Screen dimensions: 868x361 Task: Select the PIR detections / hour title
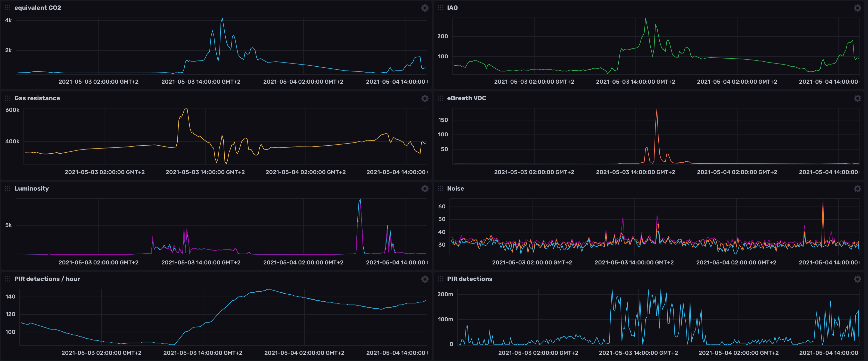click(x=47, y=279)
